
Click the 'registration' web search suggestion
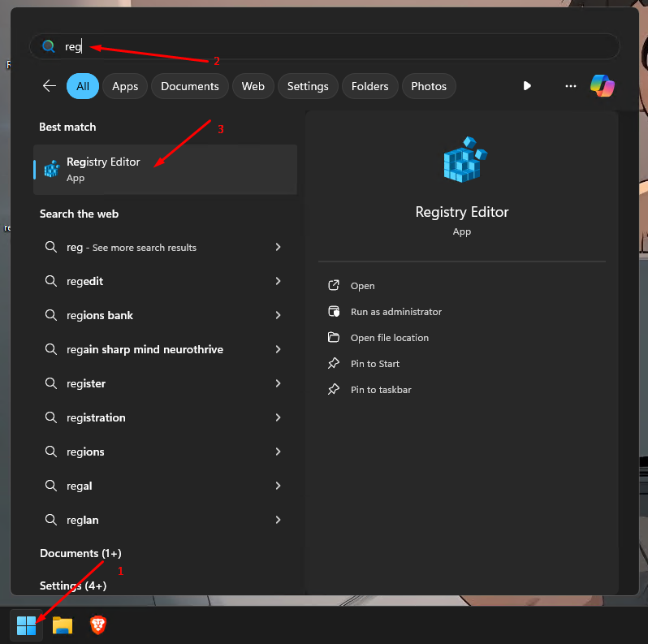96,417
